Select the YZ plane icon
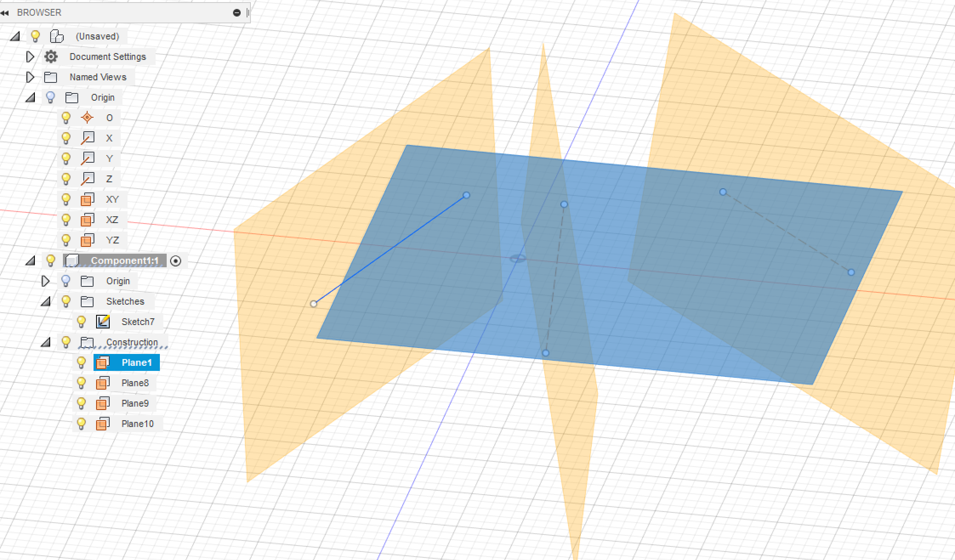The height and width of the screenshot is (560, 955). point(88,240)
